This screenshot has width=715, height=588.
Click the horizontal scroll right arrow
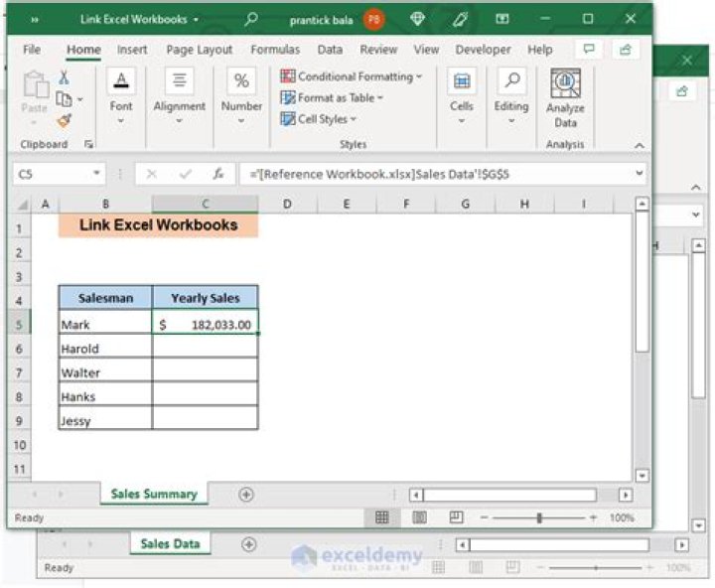pos(626,495)
